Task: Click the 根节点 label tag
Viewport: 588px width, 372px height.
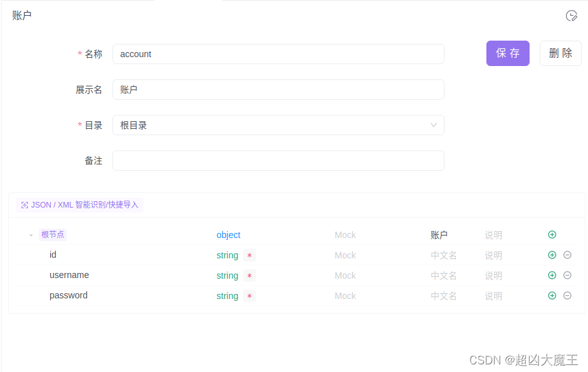Action: pyautogui.click(x=53, y=235)
